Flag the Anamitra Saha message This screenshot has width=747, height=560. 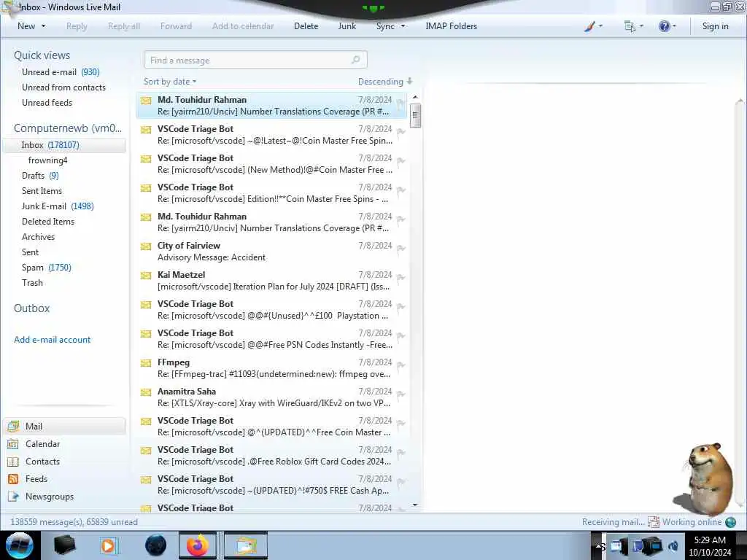coord(400,394)
